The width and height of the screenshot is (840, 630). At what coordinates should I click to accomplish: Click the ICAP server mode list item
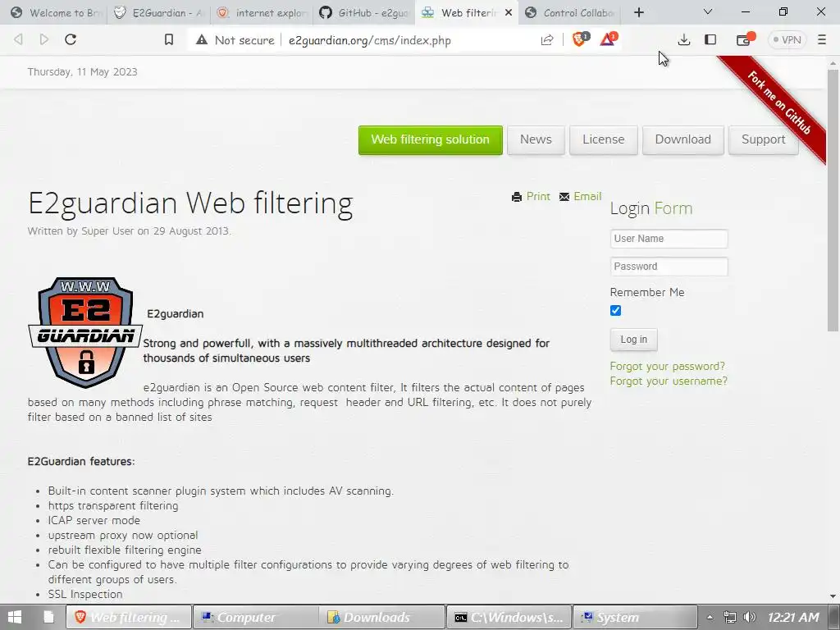[x=94, y=520]
